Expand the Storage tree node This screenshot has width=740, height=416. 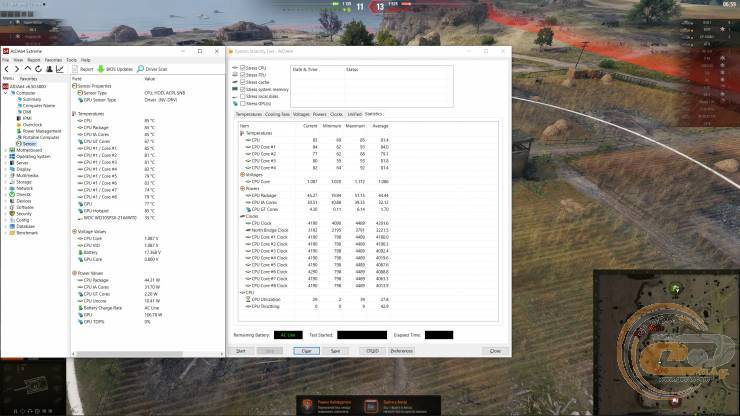click(x=6, y=182)
